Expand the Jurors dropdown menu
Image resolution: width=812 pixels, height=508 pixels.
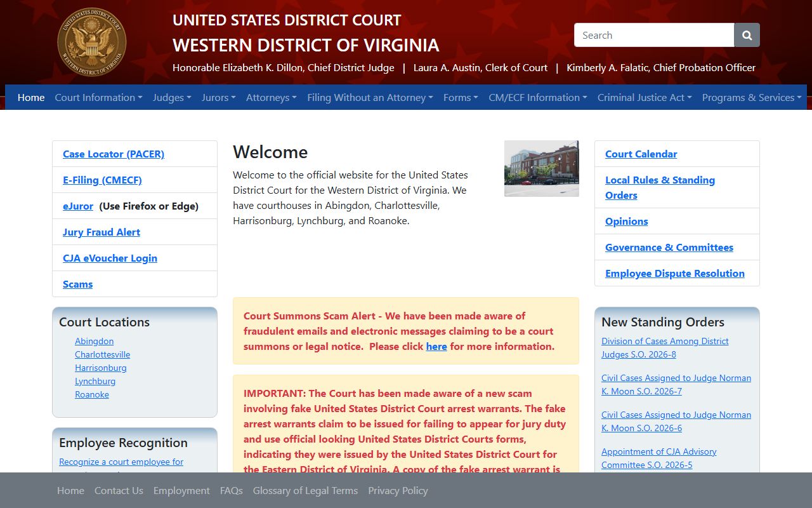(219, 97)
